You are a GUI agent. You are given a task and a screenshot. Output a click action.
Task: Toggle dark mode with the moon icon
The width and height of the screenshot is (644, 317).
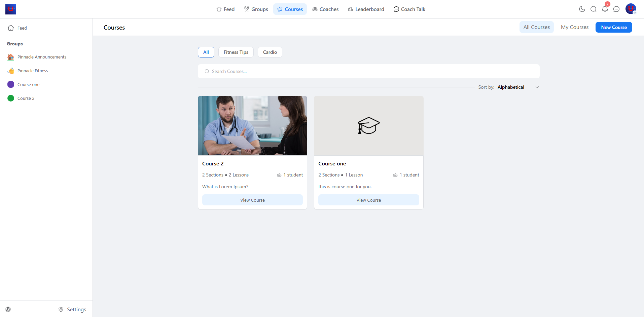[x=582, y=9]
